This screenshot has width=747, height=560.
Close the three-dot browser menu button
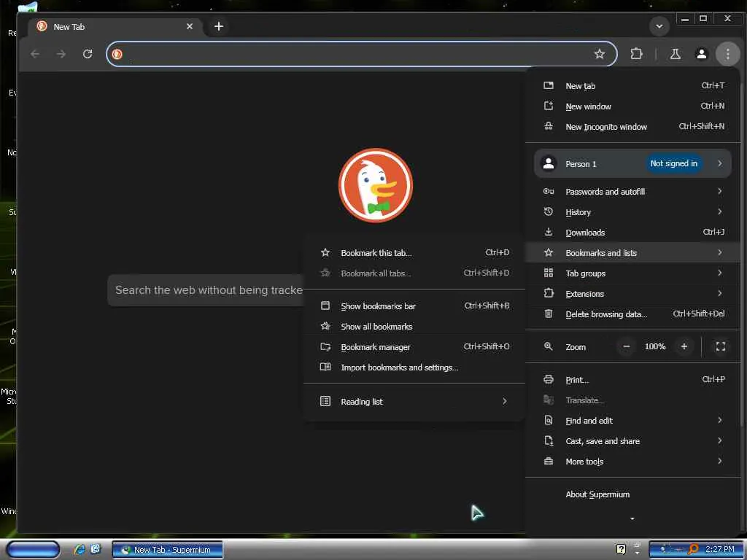727,54
